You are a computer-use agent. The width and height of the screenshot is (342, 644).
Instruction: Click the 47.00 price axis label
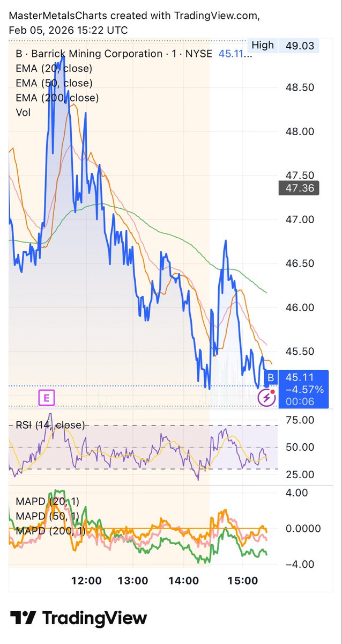[300, 219]
